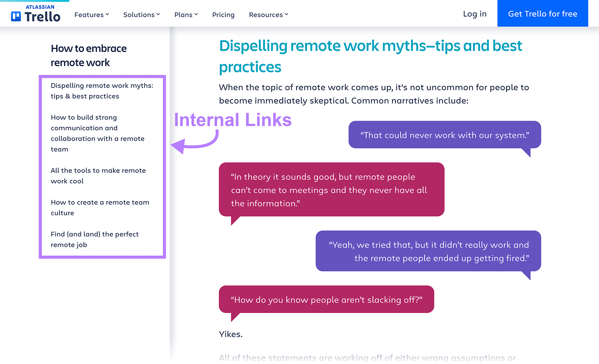The image size is (599, 364).
Task: Click the teal progress bar at the top
Action: (x=34, y=1)
